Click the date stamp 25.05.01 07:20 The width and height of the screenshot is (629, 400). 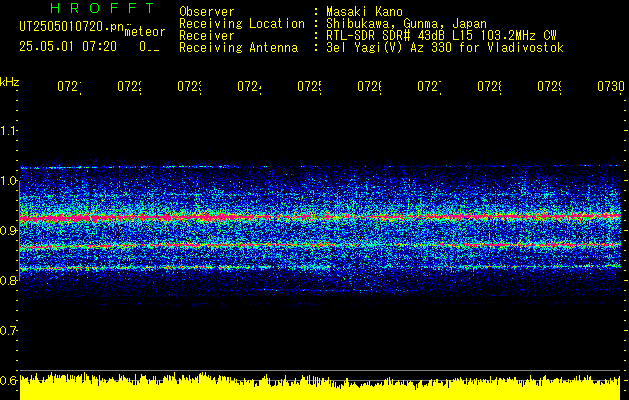coord(68,47)
